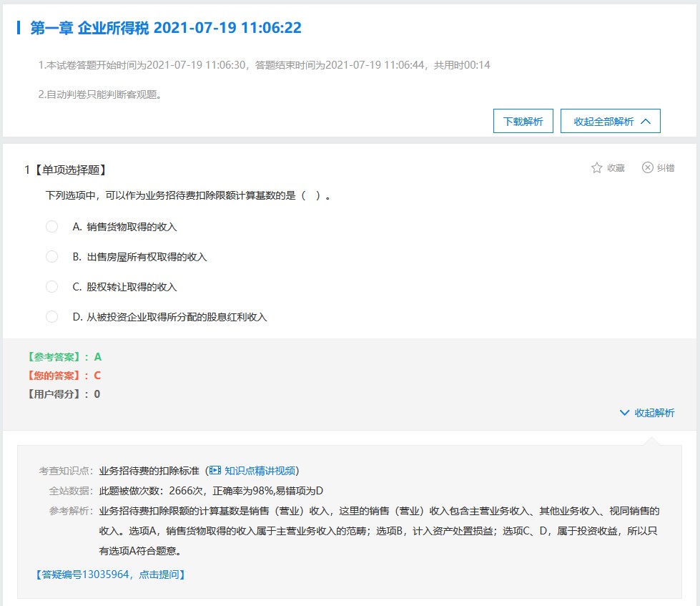The height and width of the screenshot is (606, 700).
Task: Click the video icon beside 知识点精讲视频
Action: click(215, 471)
